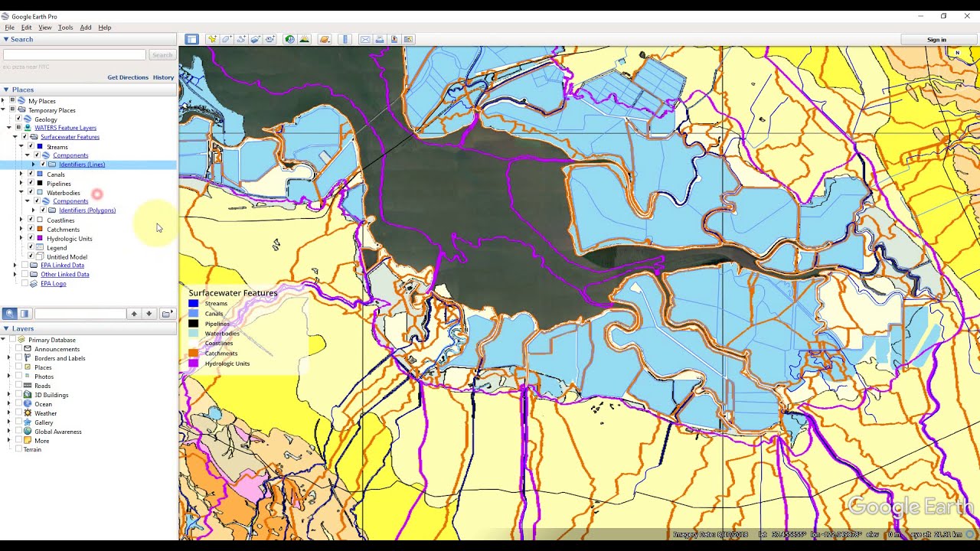Collapse the Temporary Places tree node
Viewport: 980px width, 551px height.
pyautogui.click(x=3, y=110)
